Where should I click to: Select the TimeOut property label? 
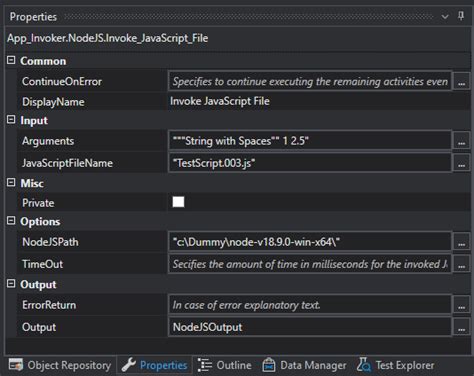42,264
